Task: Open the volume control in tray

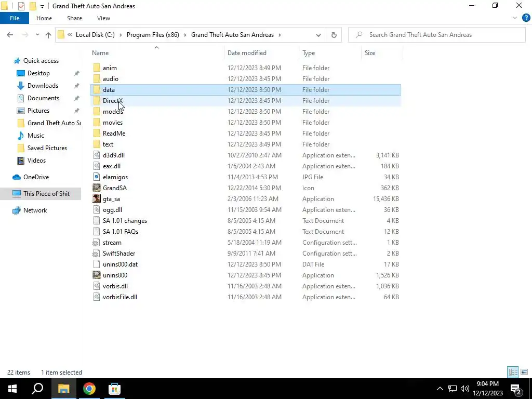Action: pyautogui.click(x=465, y=389)
